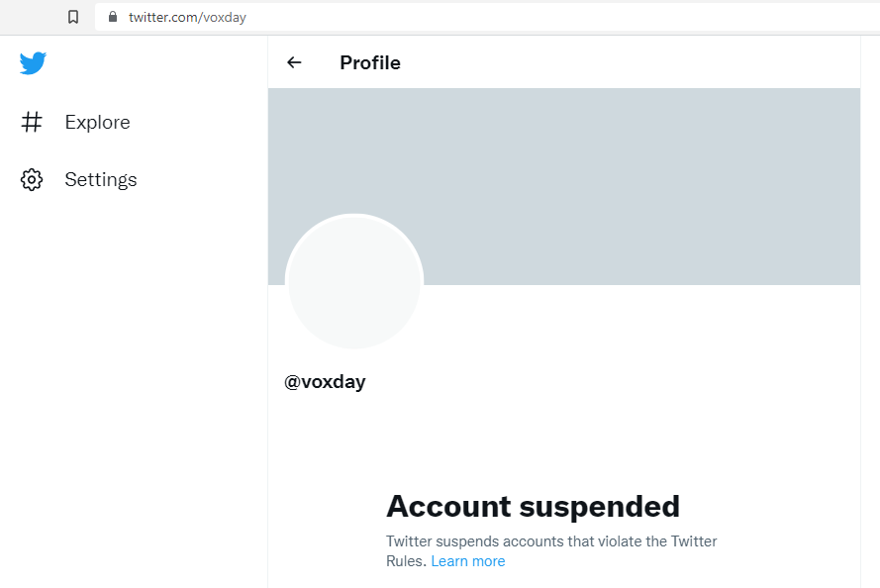Screen dimensions: 880x588
Task: Open the Explore label in the sidebar
Action: 98,122
